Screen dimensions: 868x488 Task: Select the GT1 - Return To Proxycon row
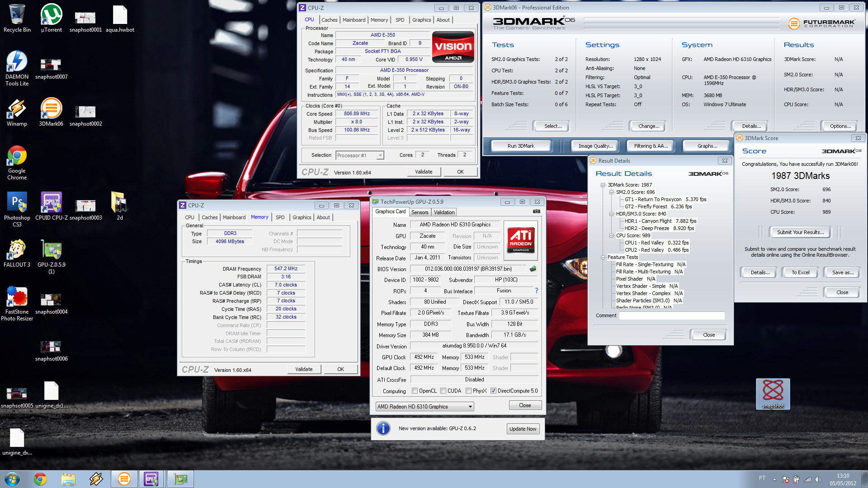(x=665, y=199)
